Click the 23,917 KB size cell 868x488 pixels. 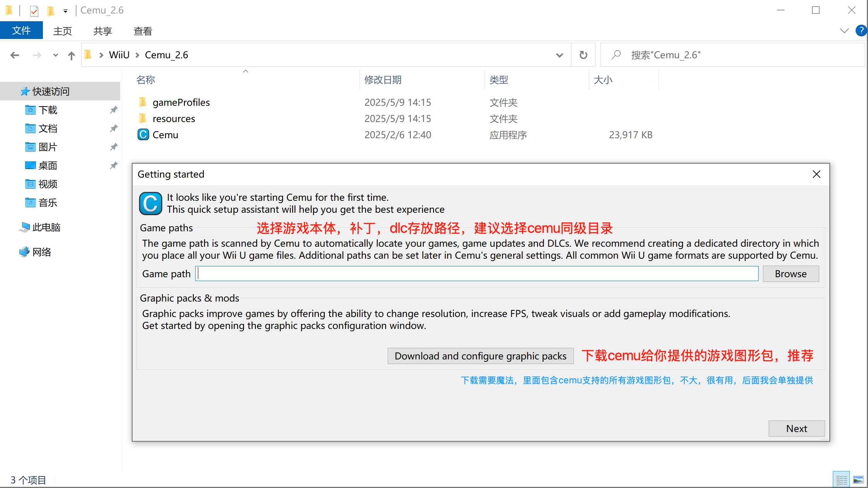(631, 135)
